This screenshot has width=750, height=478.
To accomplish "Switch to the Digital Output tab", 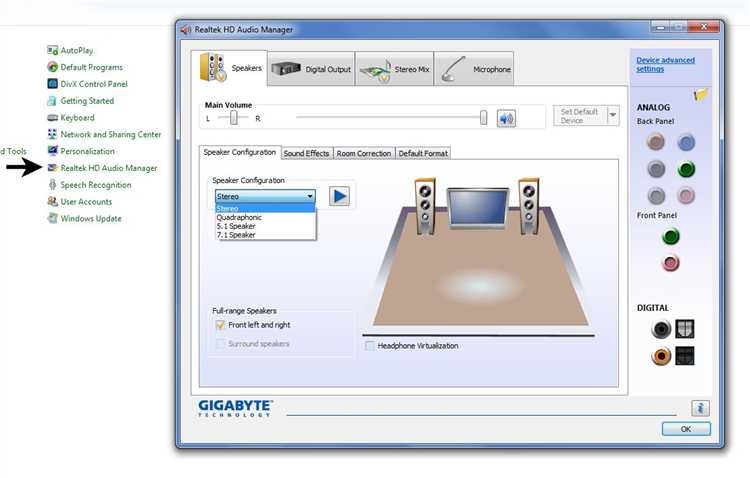I will (311, 69).
